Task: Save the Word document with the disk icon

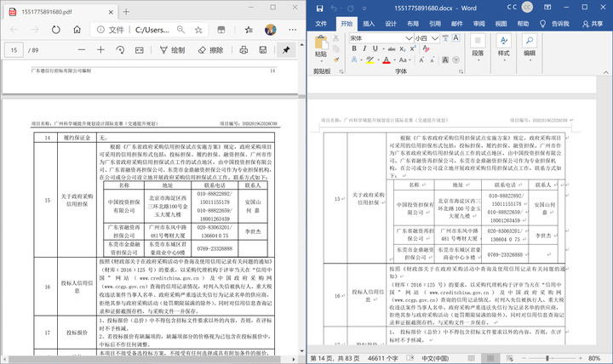Action: click(319, 9)
